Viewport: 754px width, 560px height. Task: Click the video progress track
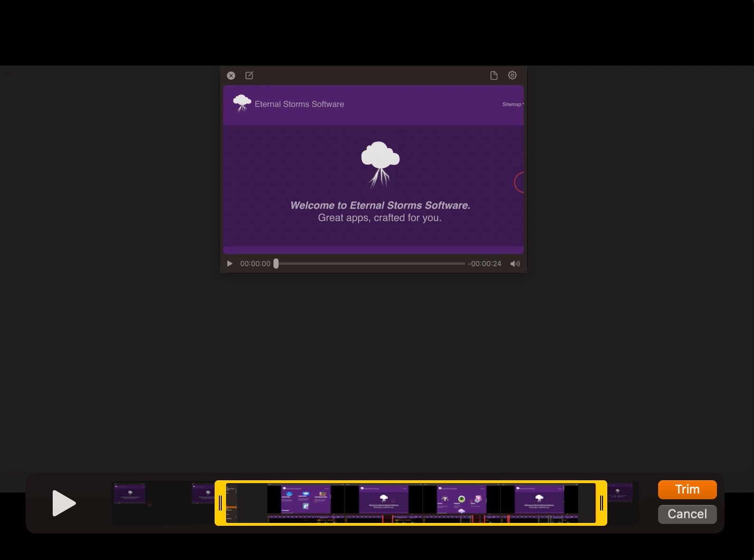click(370, 263)
